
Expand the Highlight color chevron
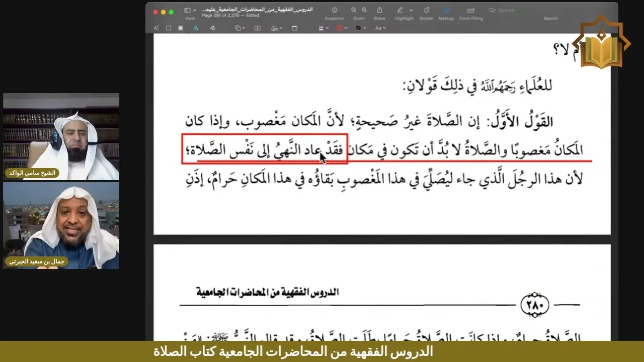pyautogui.click(x=411, y=10)
